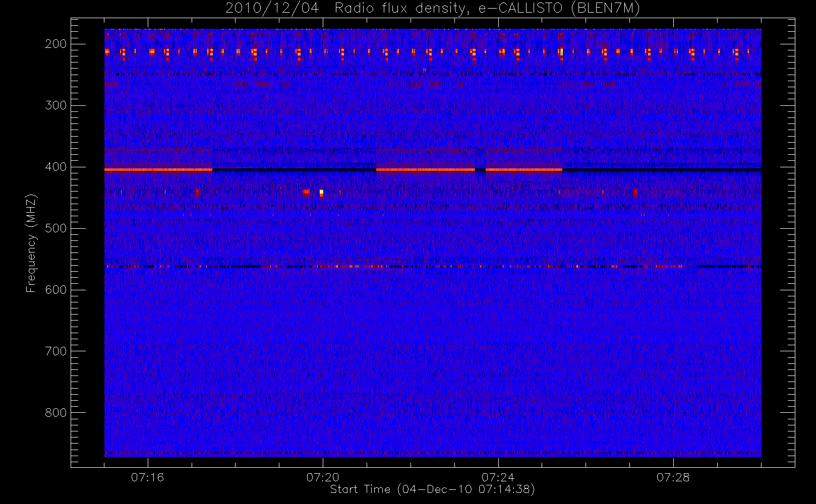Click the 07:16 time tick label
Image resolution: width=816 pixels, height=504 pixels.
pos(148,477)
